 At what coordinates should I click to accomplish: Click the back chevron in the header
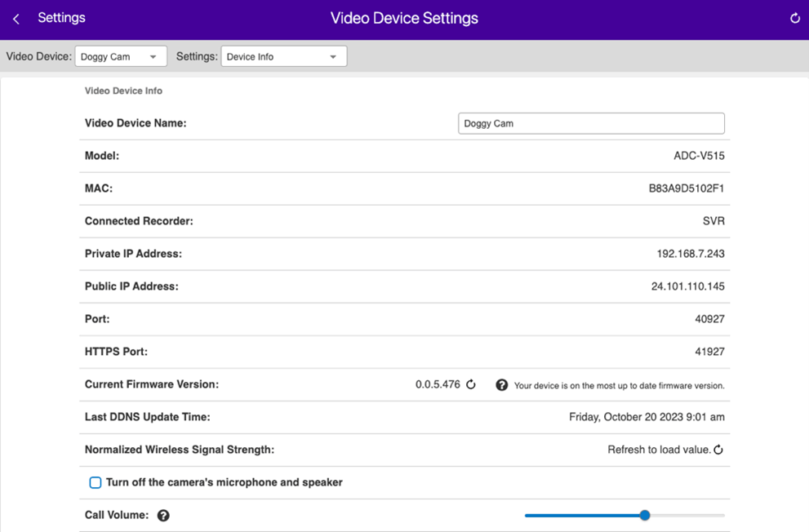(16, 19)
